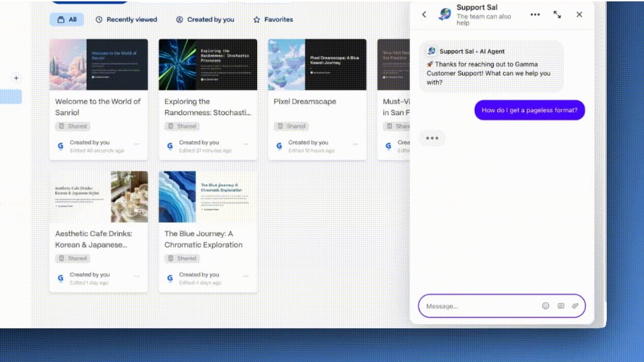Attach a file with paperclip icon
Viewport: 644px width, 362px height.
tap(575, 306)
